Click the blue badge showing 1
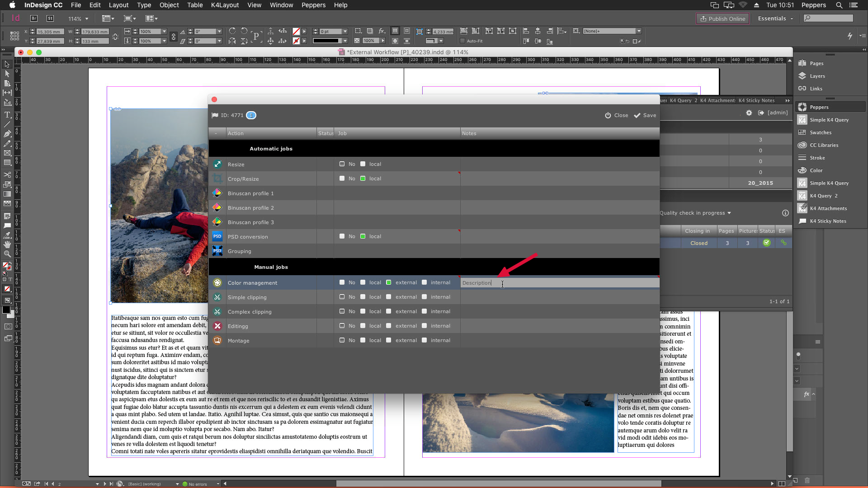The height and width of the screenshot is (488, 868). coord(251,115)
